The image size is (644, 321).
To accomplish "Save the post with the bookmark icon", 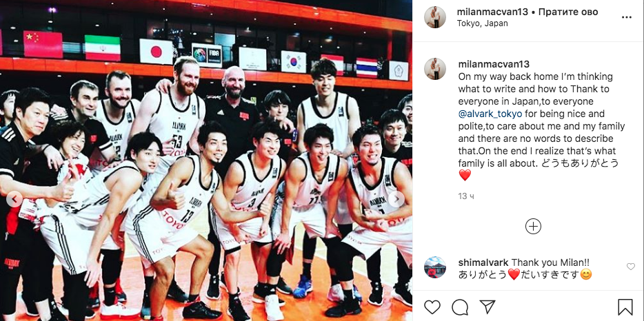I will pyautogui.click(x=625, y=307).
